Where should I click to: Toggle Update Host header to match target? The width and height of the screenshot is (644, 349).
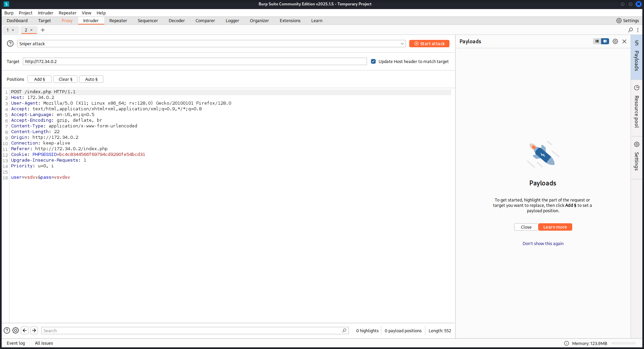pos(373,61)
